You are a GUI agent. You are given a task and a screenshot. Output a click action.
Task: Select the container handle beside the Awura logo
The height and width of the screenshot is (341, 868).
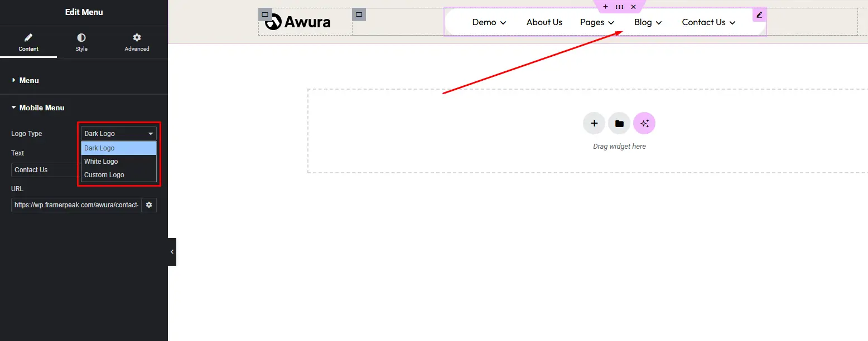265,14
